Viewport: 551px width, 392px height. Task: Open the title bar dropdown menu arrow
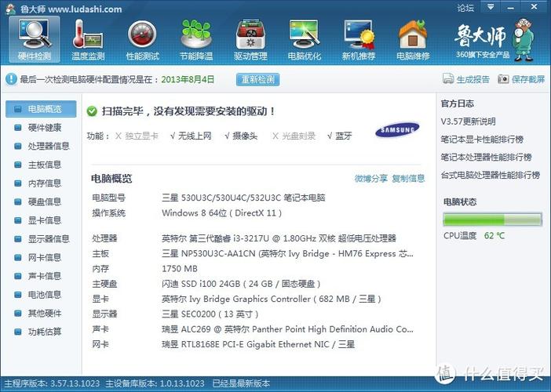[491, 7]
